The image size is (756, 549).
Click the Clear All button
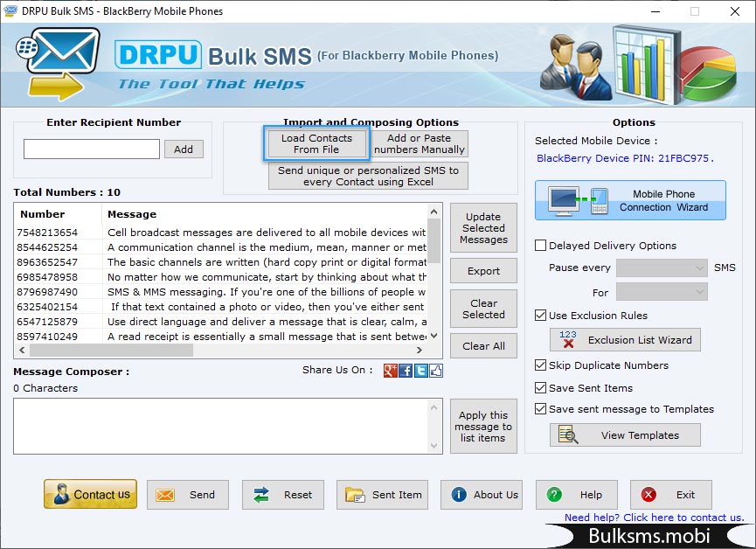pyautogui.click(x=483, y=346)
